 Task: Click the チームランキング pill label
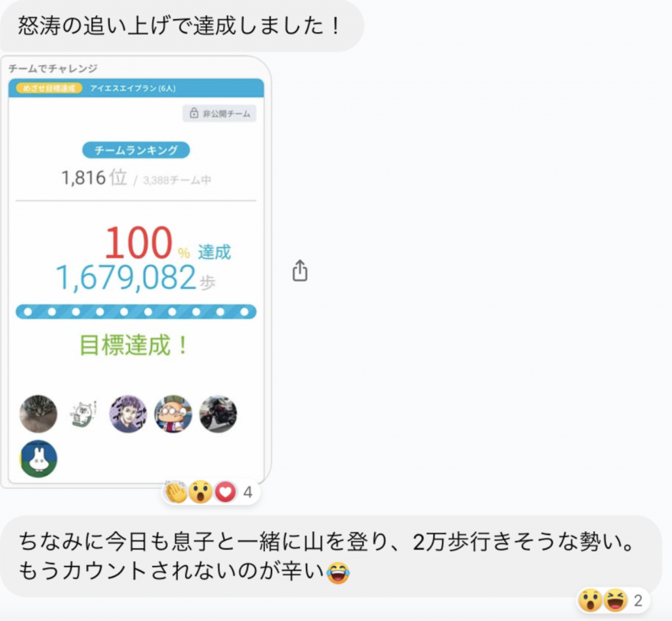click(136, 150)
